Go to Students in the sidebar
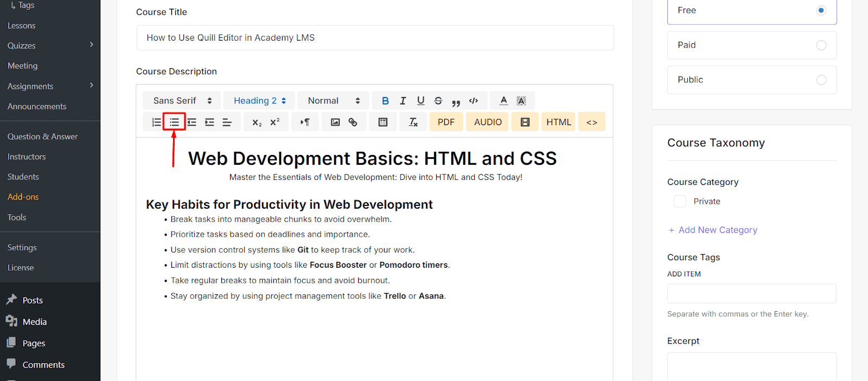Viewport: 868px width, 381px height. click(23, 177)
